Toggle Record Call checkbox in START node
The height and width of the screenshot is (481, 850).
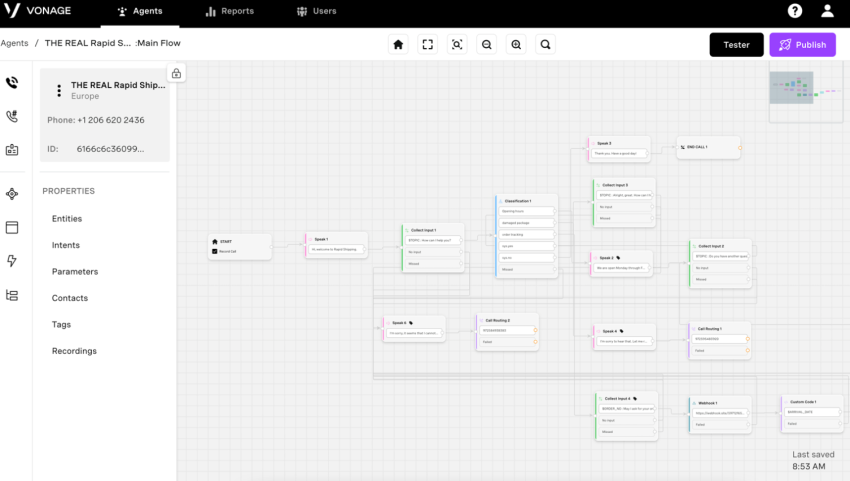coord(215,251)
